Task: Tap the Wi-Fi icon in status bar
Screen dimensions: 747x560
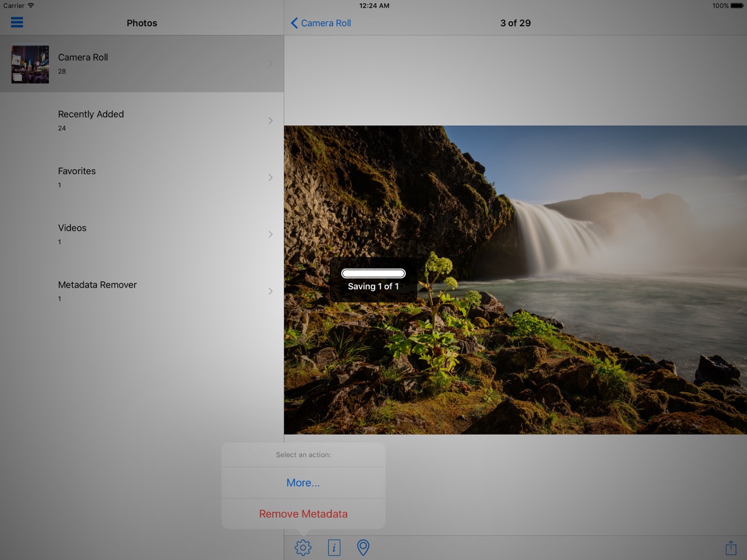Action: point(31,6)
